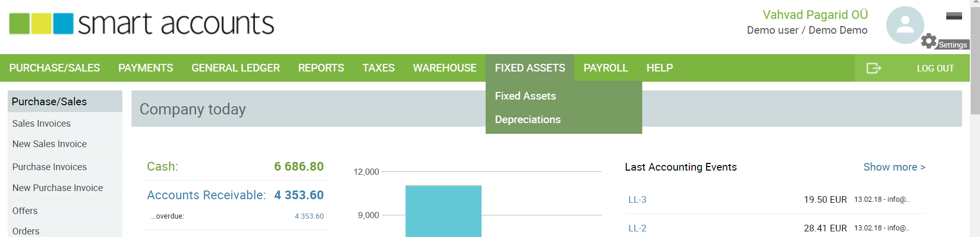The image size is (980, 237).
Task: Open Orders in the sidebar
Action: point(26,231)
